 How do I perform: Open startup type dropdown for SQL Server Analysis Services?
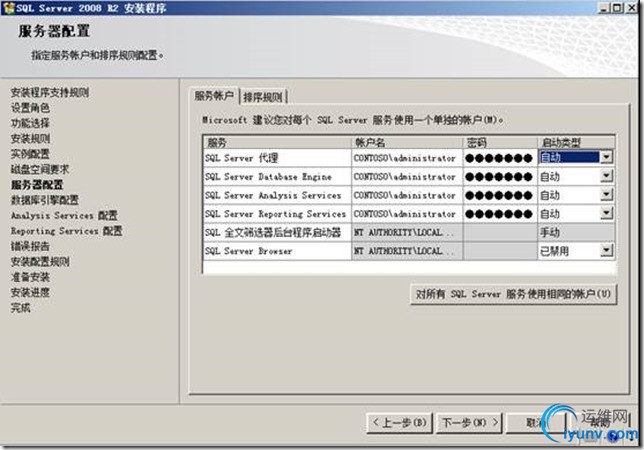[x=606, y=195]
